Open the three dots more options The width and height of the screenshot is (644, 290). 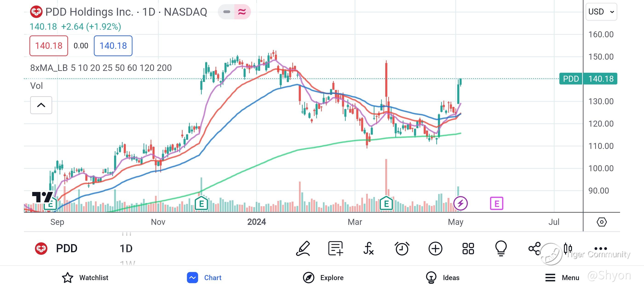point(601,249)
